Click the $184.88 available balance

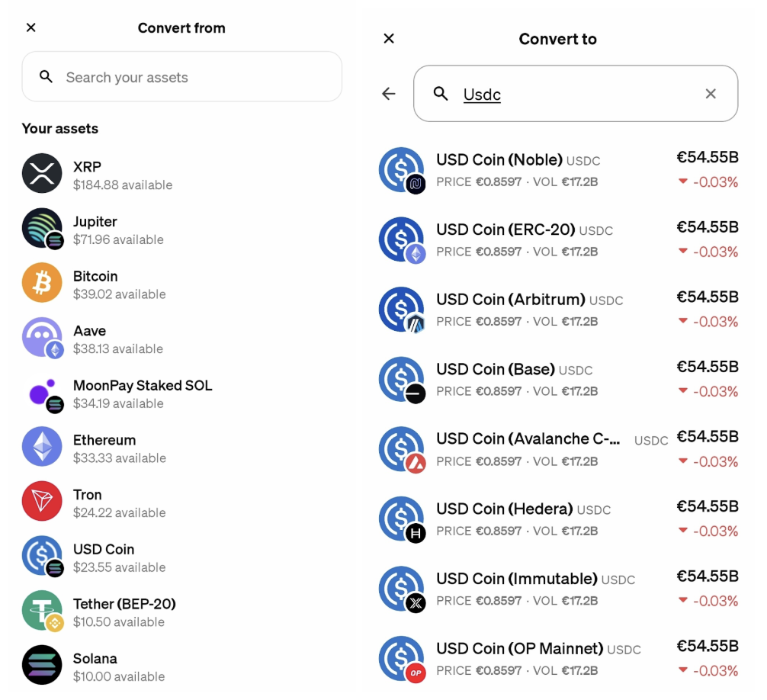pos(123,185)
